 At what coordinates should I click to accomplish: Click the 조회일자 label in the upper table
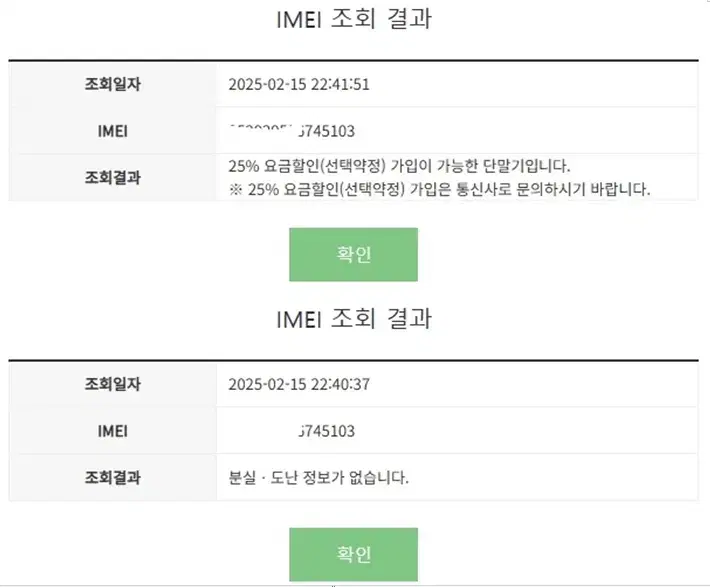[113, 84]
